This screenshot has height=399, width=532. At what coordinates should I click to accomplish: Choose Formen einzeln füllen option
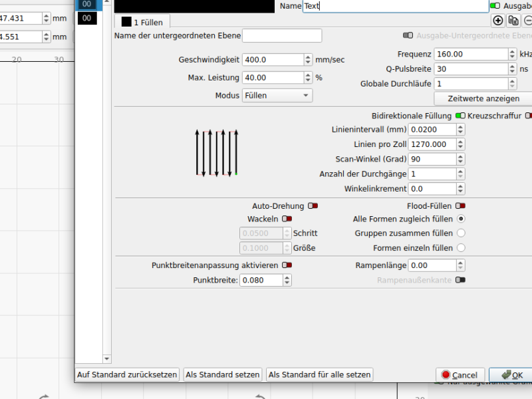point(461,248)
